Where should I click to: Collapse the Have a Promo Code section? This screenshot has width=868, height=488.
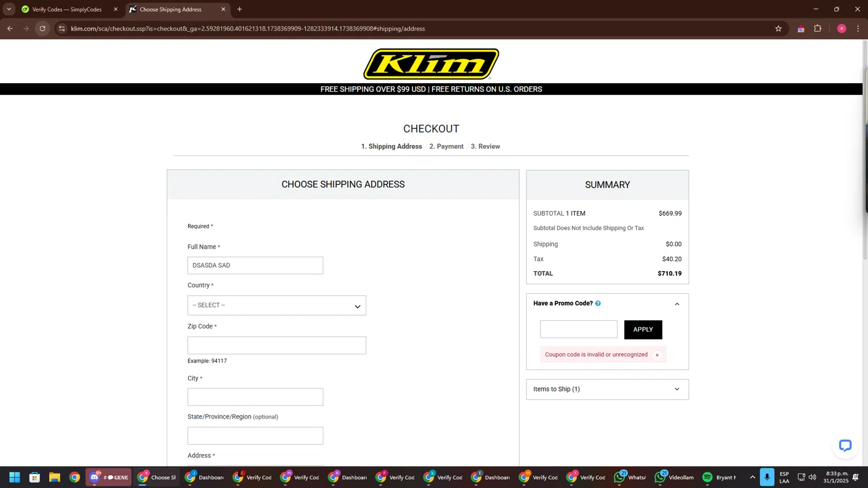677,304
